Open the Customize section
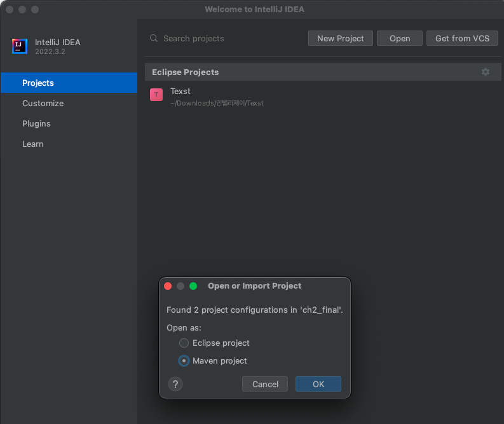Screen dimensions: 504x424 [x=69, y=103]
